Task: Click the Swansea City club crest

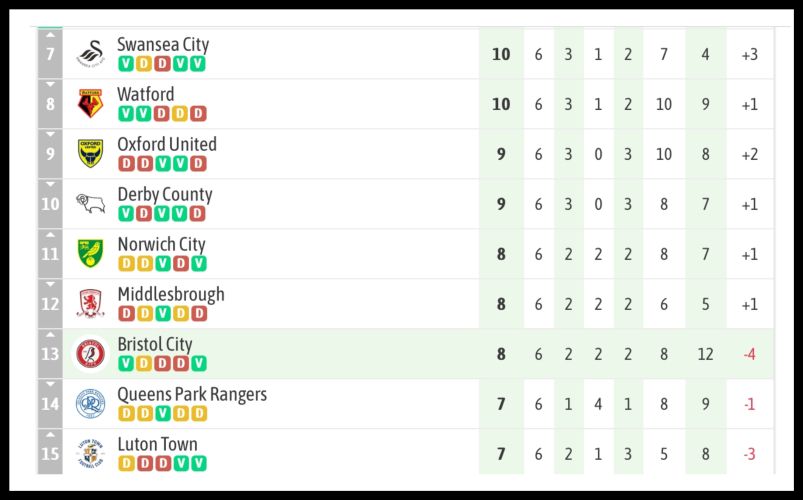Action: coord(91,54)
